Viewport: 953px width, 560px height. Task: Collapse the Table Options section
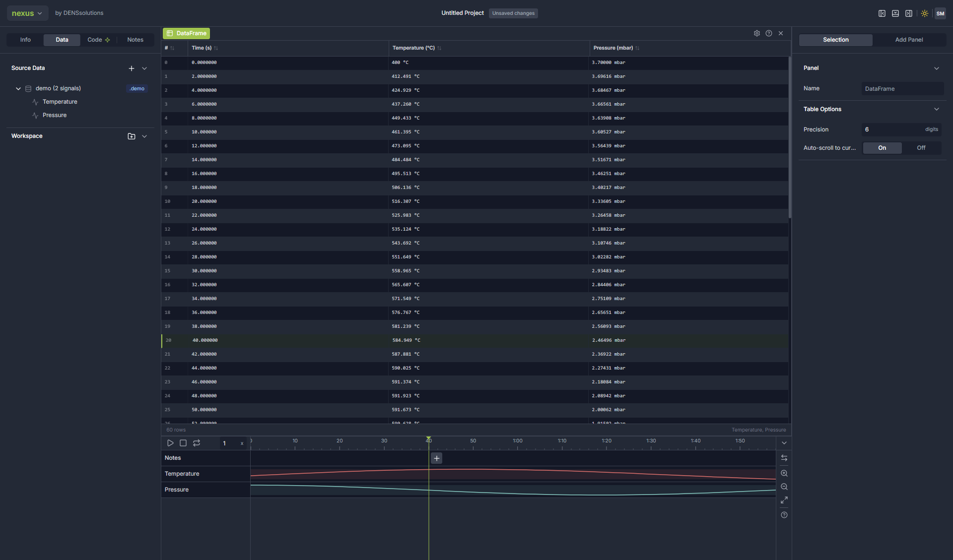coord(937,109)
